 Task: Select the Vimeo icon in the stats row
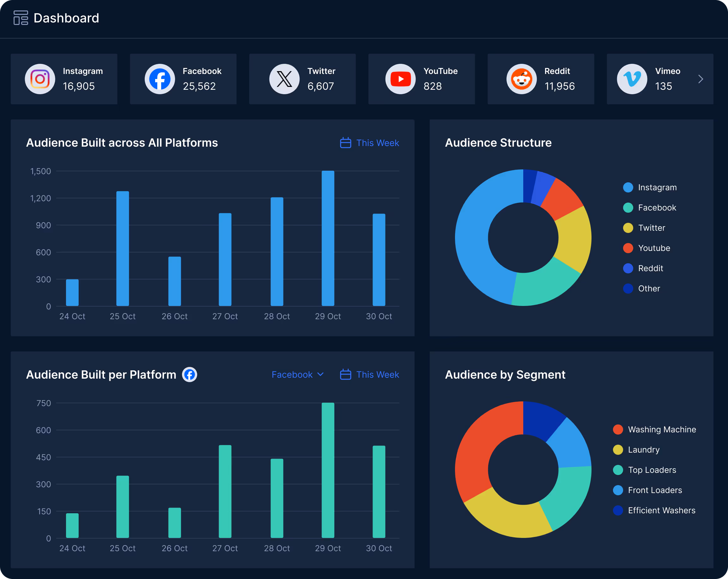tap(632, 79)
